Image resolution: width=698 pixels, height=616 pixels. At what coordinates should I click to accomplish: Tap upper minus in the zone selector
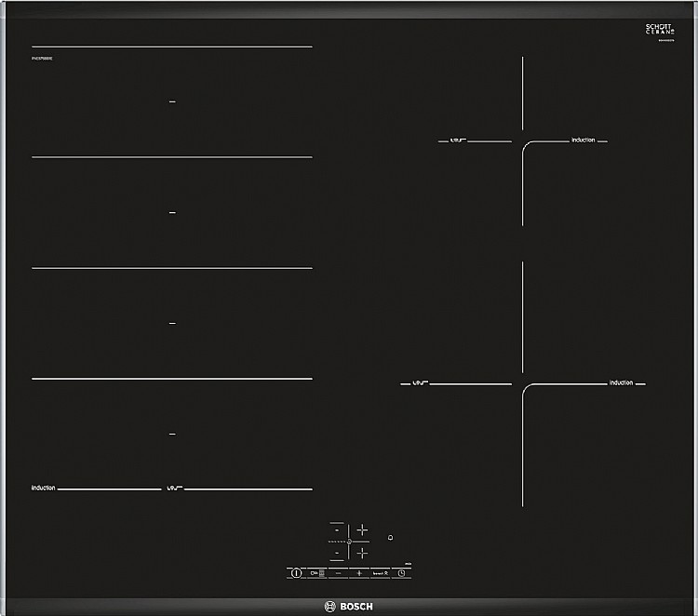[337, 530]
